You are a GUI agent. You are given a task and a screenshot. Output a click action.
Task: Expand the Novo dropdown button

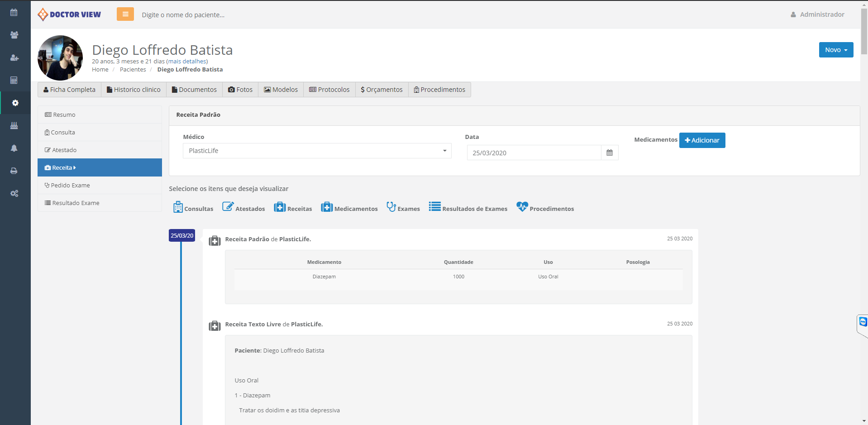tap(836, 50)
